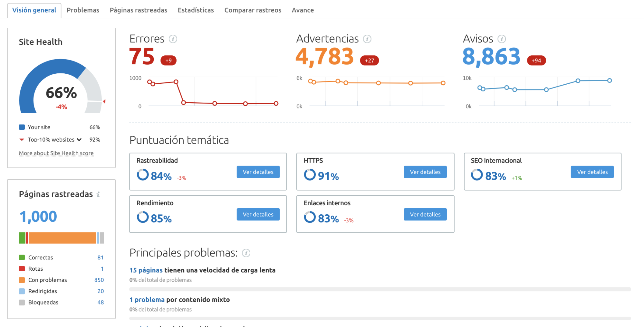Click the SEO Internacional donut score icon

pos(477,175)
